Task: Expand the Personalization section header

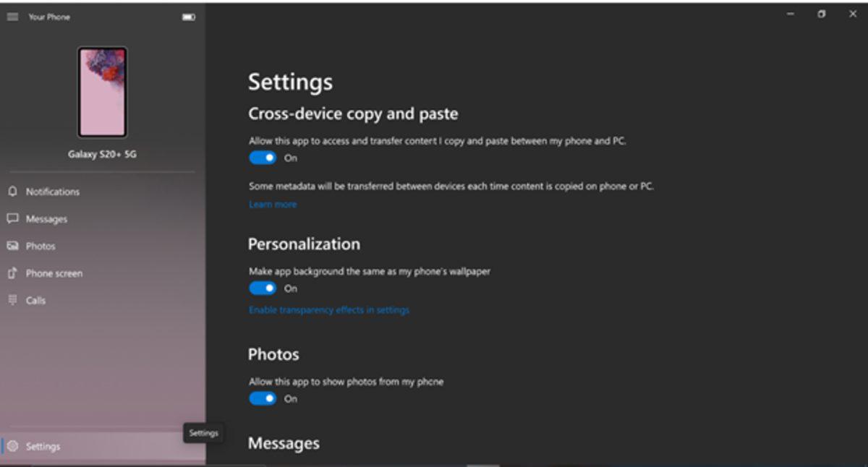Action: 303,244
